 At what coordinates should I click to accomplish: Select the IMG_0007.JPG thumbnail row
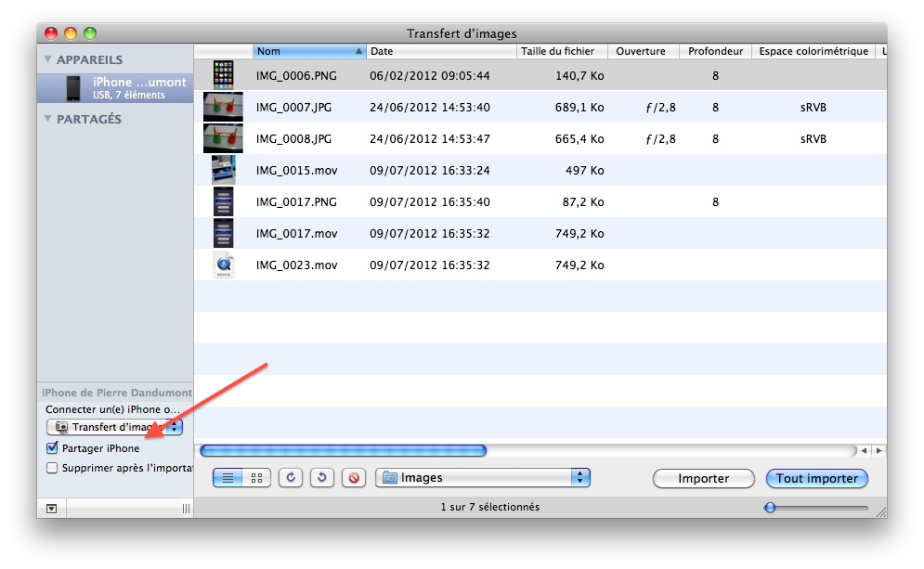(x=371, y=108)
